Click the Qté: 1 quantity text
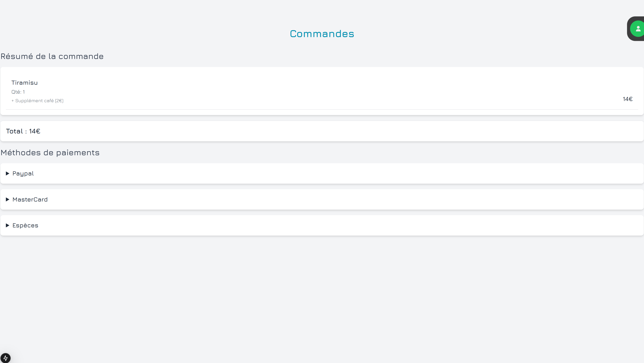This screenshot has height=363, width=644. click(18, 92)
